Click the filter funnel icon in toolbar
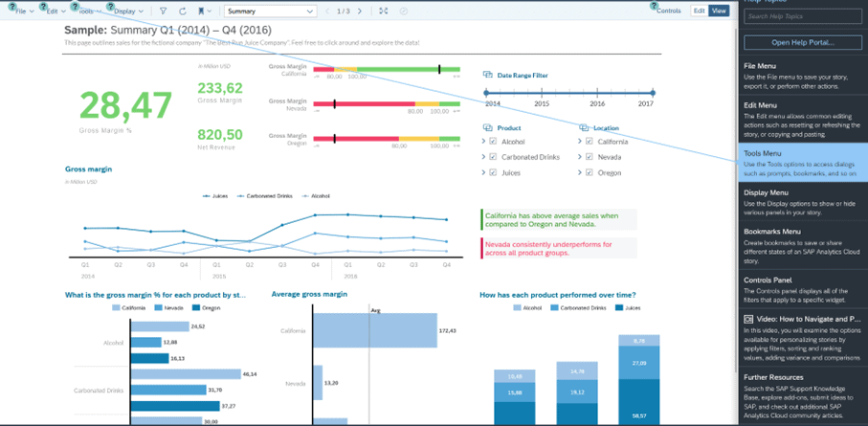 [x=163, y=11]
